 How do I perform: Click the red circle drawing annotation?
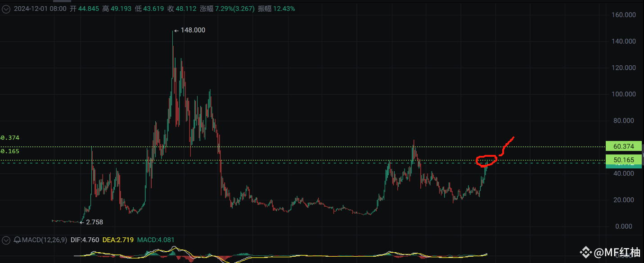click(x=487, y=160)
